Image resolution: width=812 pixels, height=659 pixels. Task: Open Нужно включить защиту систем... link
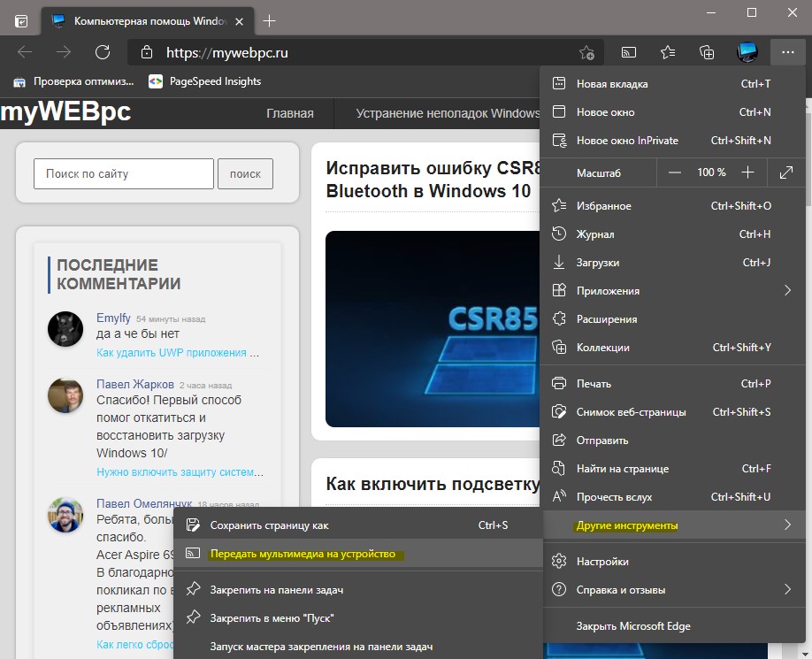tap(180, 472)
